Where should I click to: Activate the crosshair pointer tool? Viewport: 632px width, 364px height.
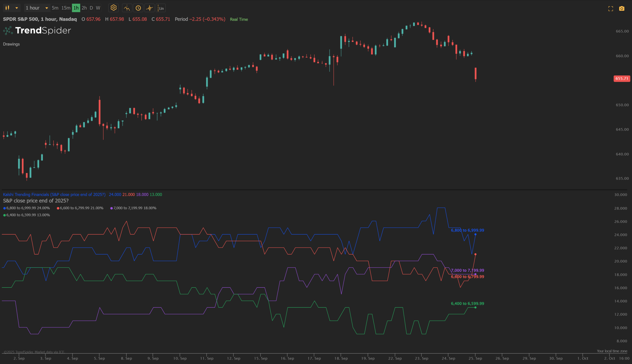[149, 8]
